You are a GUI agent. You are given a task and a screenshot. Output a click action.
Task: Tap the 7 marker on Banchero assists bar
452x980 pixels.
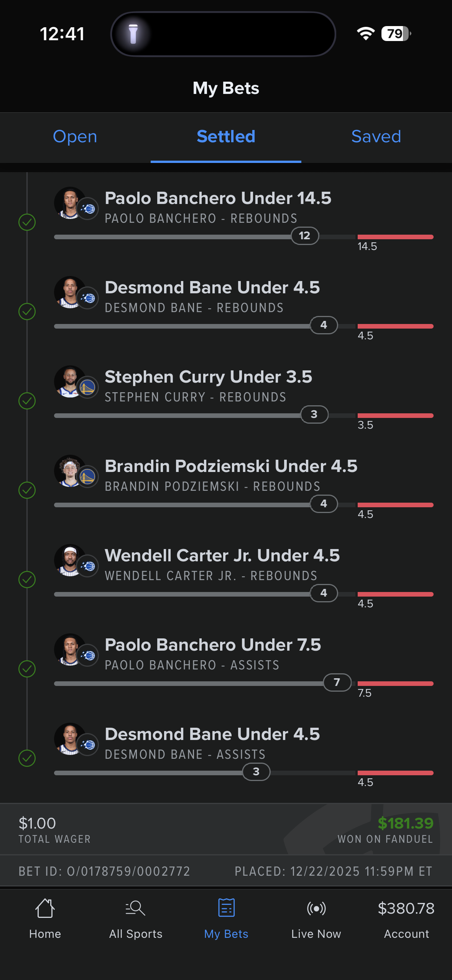[x=337, y=682]
